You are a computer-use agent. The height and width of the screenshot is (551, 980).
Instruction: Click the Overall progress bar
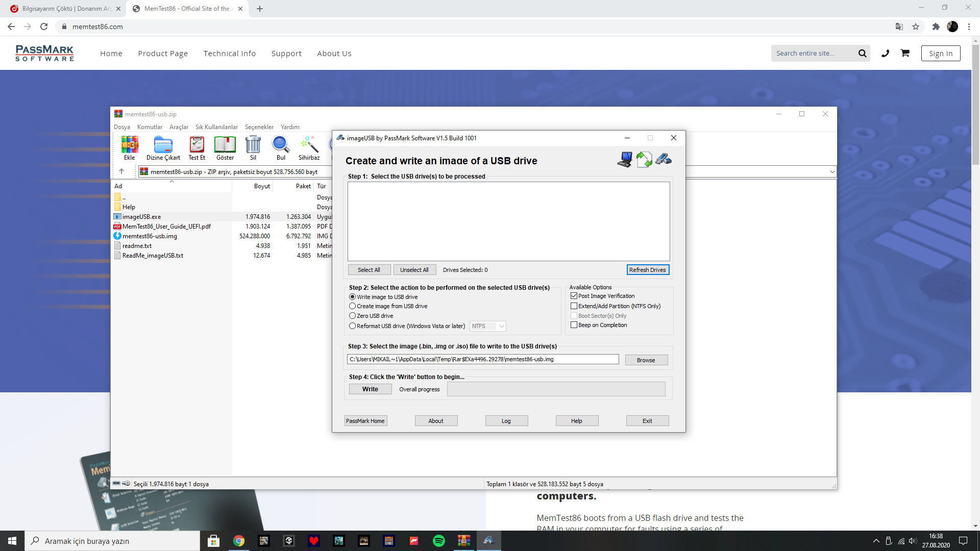point(556,389)
